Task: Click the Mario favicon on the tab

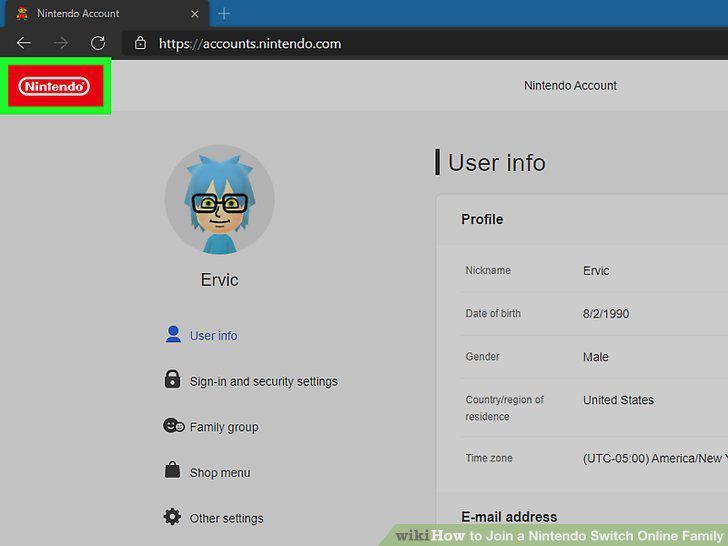Action: click(x=22, y=13)
